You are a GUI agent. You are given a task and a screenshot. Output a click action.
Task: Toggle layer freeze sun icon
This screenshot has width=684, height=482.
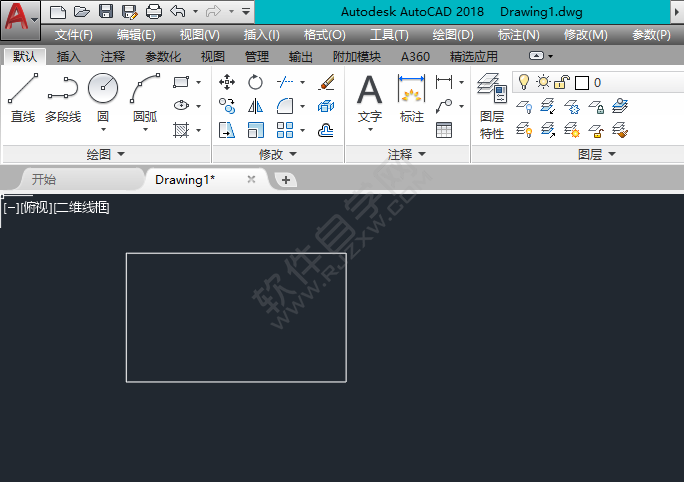click(x=543, y=82)
